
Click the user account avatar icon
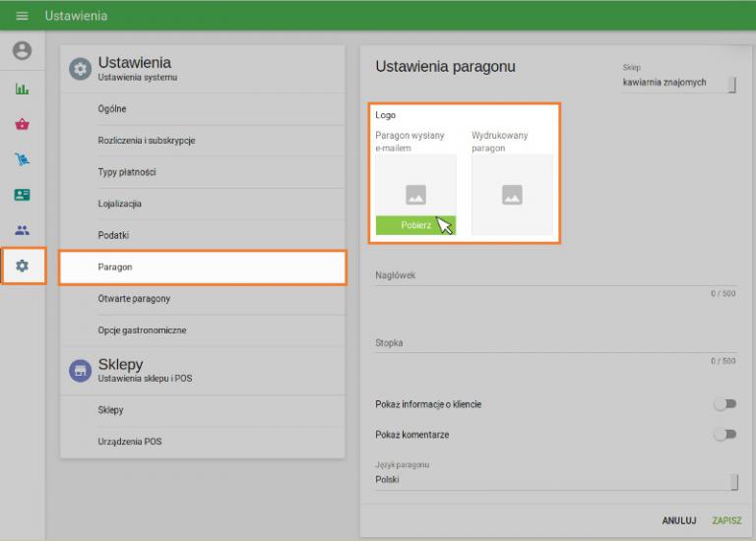22,52
